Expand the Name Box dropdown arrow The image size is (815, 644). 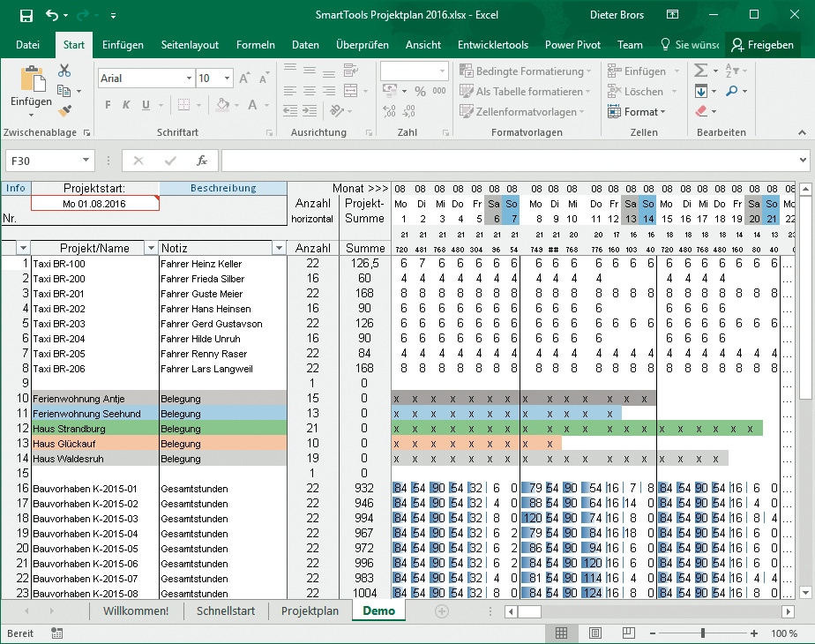tap(86, 161)
